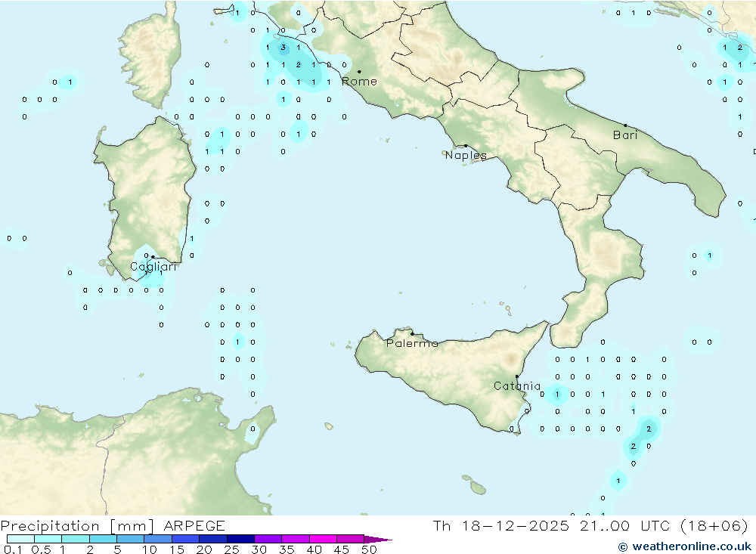Select the 1–2 mm legend color
The height and width of the screenshot is (554, 756).
click(x=75, y=539)
